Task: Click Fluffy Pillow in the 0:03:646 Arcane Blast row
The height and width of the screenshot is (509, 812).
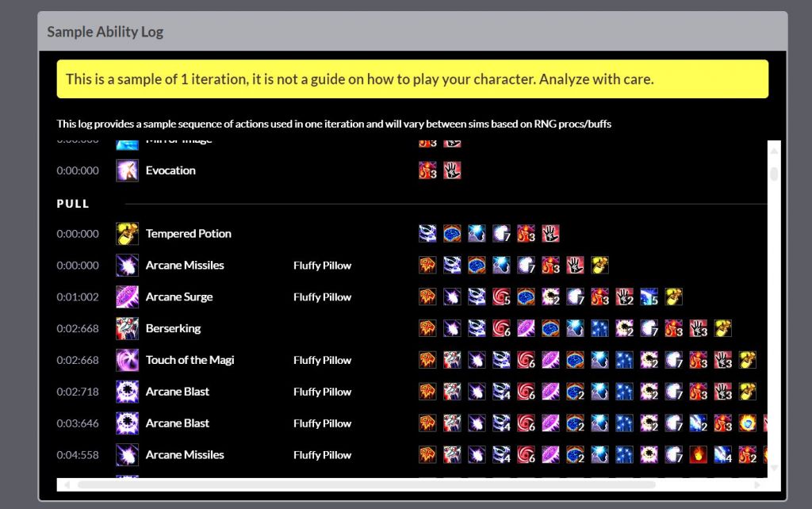Action: pos(322,423)
